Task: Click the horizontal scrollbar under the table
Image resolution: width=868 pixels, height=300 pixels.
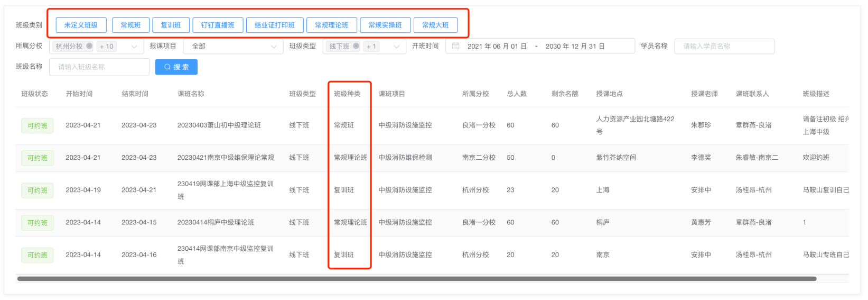Action: pyautogui.click(x=416, y=279)
